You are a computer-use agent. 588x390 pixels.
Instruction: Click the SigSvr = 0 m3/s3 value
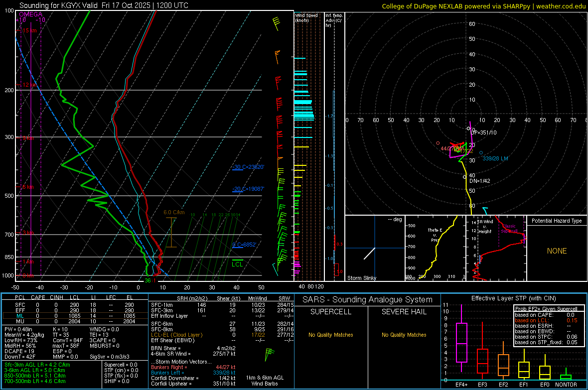pyautogui.click(x=110, y=357)
